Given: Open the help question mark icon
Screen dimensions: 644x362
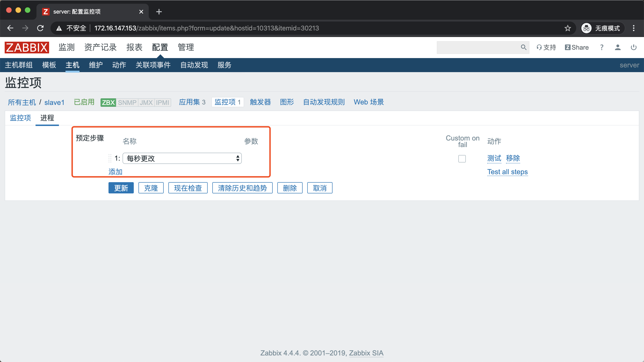Looking at the screenshot, I should 602,47.
